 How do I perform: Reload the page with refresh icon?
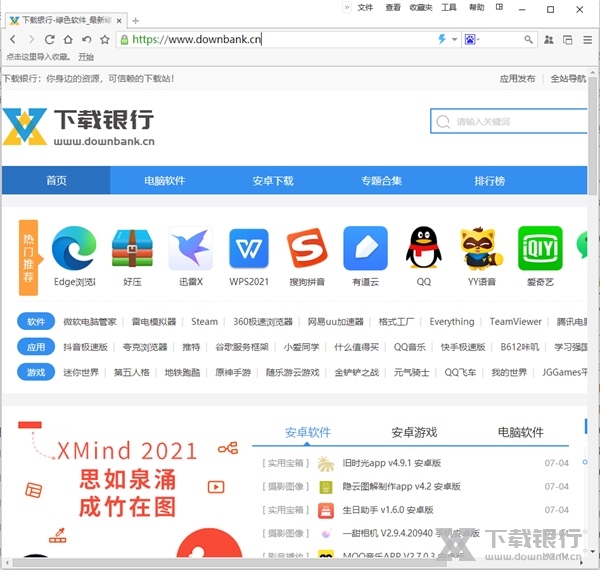point(49,39)
